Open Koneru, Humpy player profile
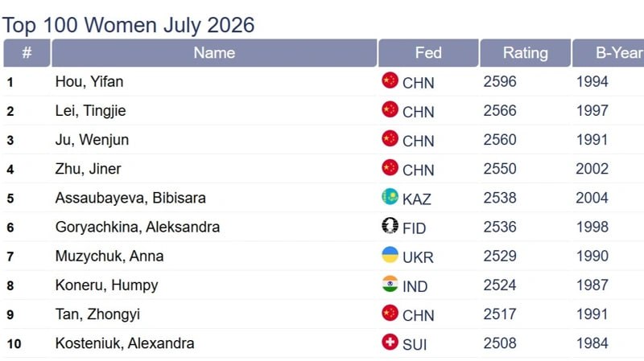 (107, 285)
